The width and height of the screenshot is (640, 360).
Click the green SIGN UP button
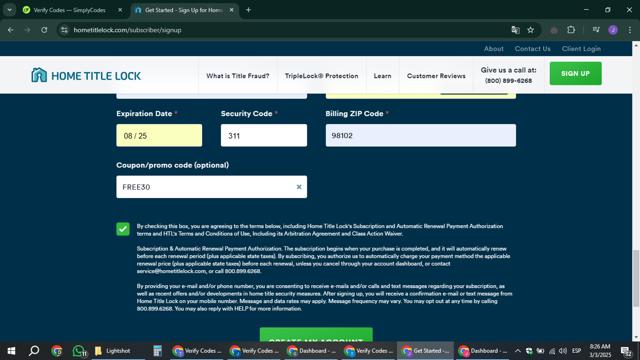pos(576,73)
